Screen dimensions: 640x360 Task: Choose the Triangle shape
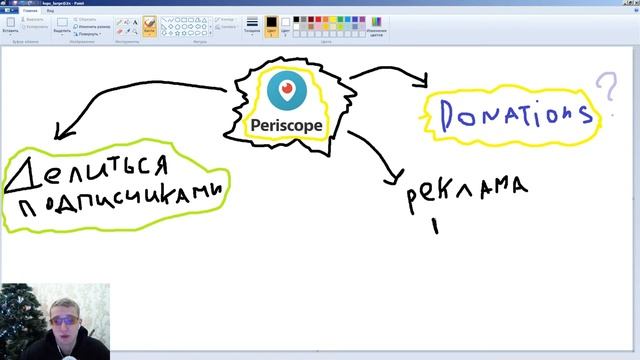(204, 20)
